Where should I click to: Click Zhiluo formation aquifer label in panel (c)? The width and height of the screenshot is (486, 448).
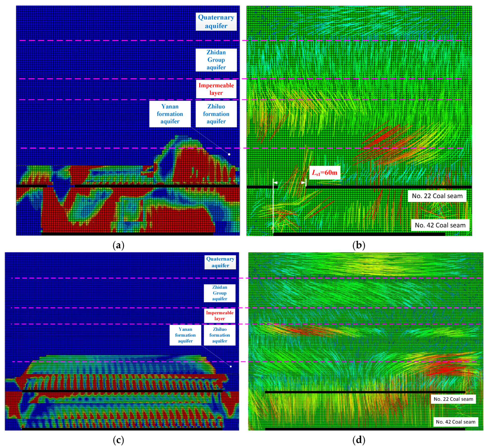point(219,335)
